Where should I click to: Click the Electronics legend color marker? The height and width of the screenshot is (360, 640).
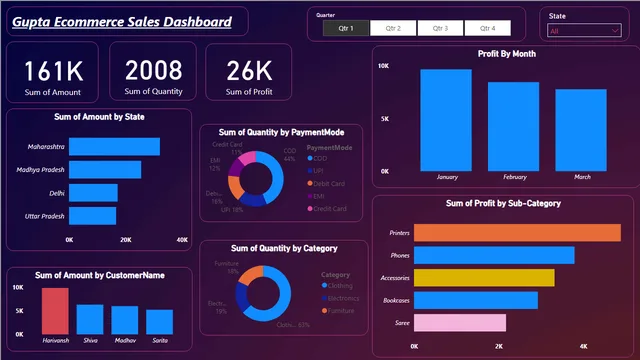point(324,298)
